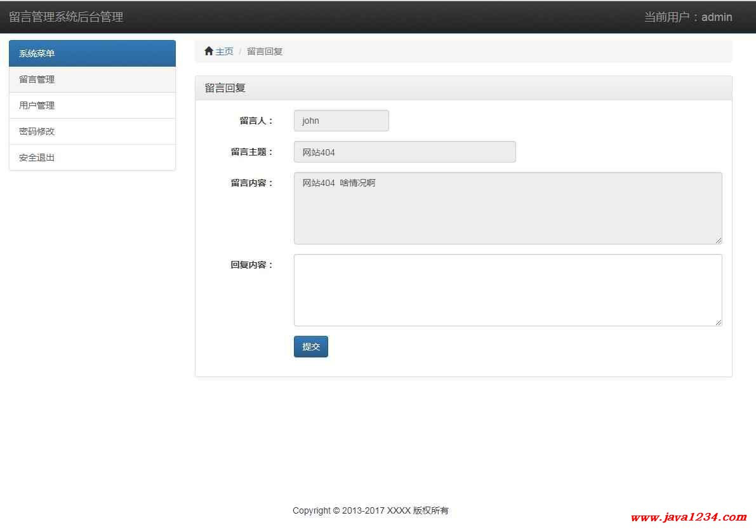Grab the 回复内容 textarea resize handle
The image size is (756, 532).
[x=719, y=323]
